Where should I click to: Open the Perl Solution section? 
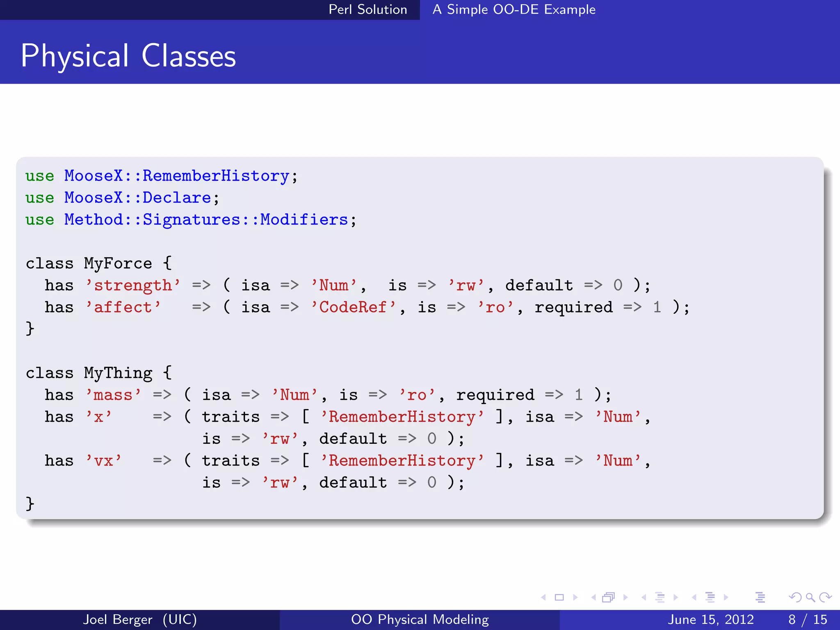tap(368, 9)
